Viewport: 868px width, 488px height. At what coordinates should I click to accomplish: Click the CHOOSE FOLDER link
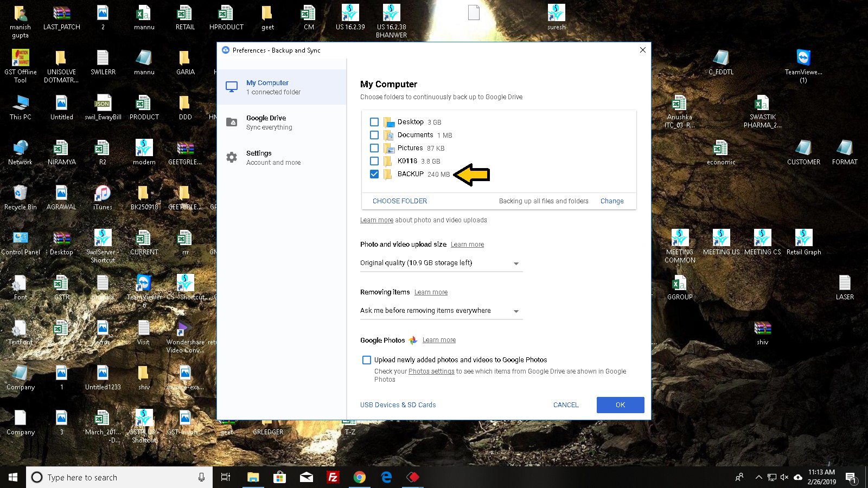tap(400, 201)
